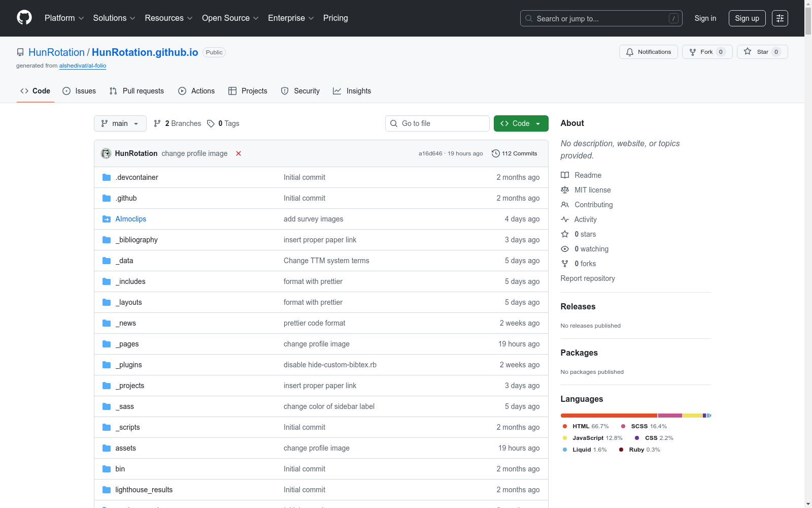Open the Report repository link
Viewport: 812px width, 508px height.
pos(588,278)
